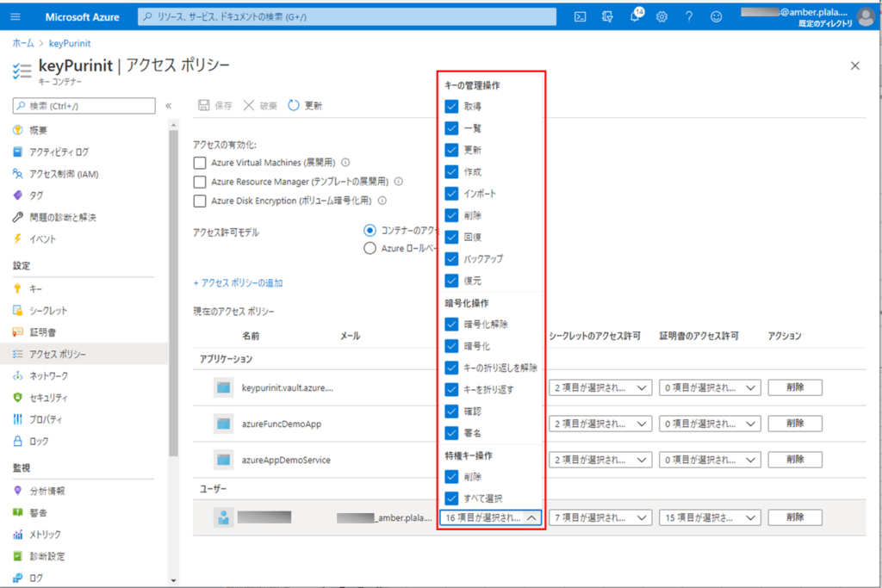This screenshot has height=588, width=882.
Task: Open certificate permissions dropdown for azureAppDemoService
Action: tap(710, 460)
